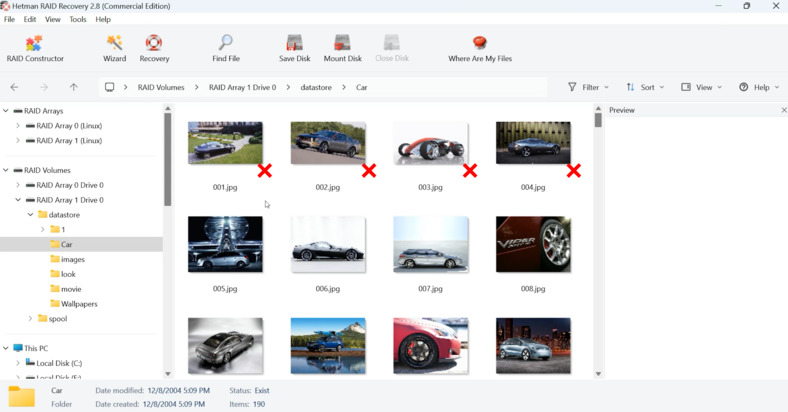Select 008.jpg Viper wheel thumbnail
Image resolution: width=788 pixels, height=412 pixels.
[533, 244]
